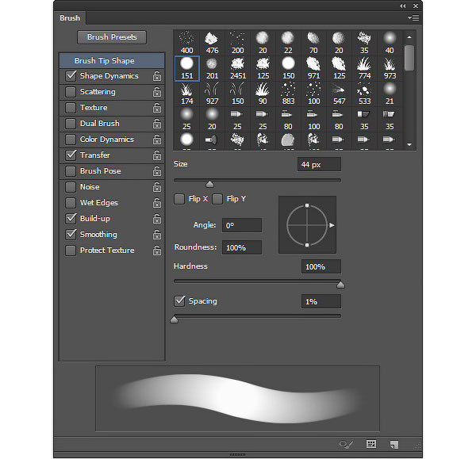Image resolution: width=476 pixels, height=459 pixels.
Task: Click the lock icon for Wet Edges
Action: click(x=157, y=203)
